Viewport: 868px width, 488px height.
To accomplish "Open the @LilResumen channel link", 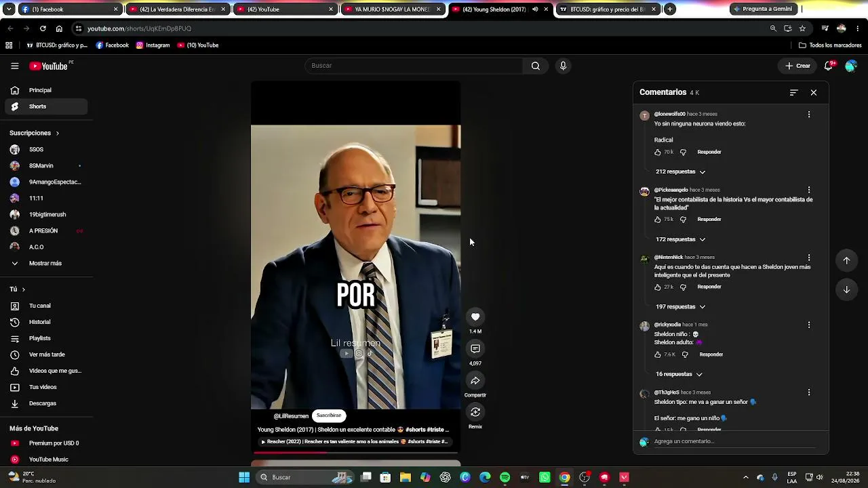I will (291, 416).
